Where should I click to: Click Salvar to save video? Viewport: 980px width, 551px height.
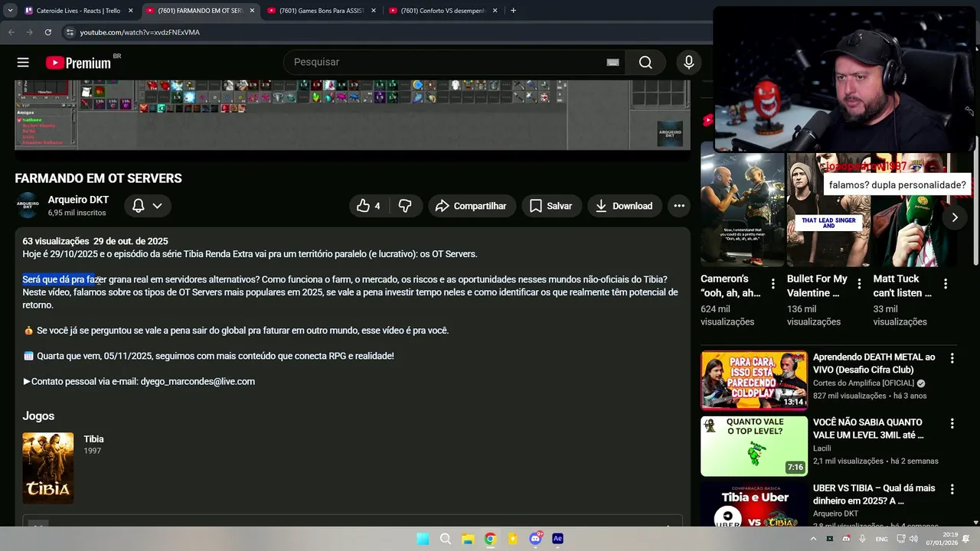(551, 206)
